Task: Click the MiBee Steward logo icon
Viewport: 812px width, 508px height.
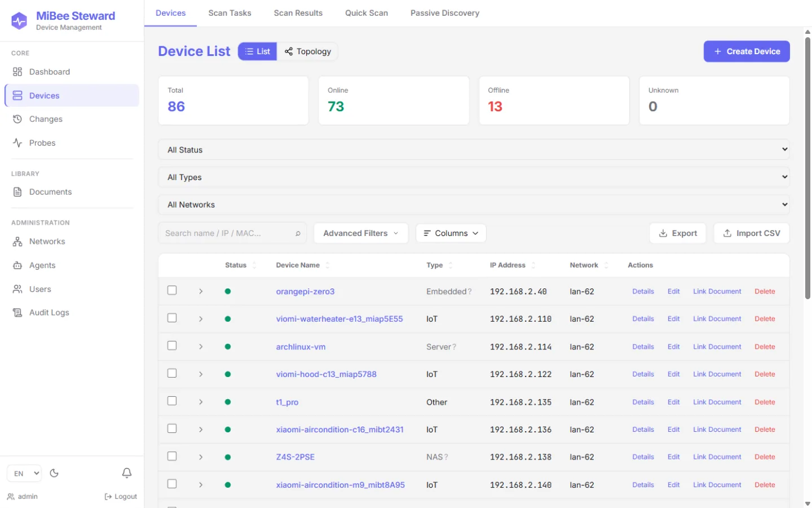Action: pos(19,21)
